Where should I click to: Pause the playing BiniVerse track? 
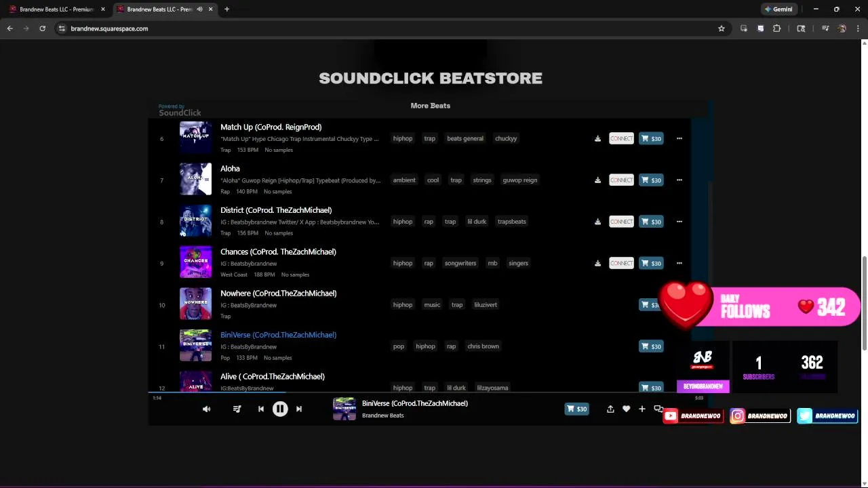(x=280, y=409)
